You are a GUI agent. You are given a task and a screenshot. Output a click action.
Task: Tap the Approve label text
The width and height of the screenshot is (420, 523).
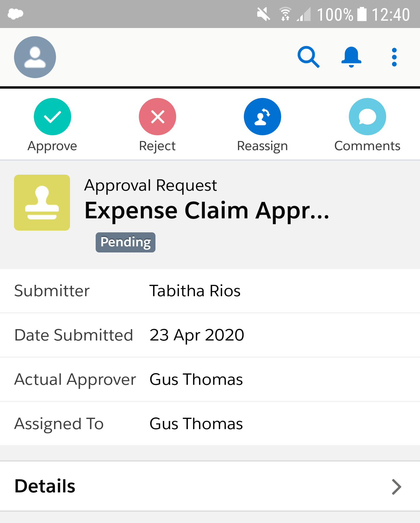point(52,146)
